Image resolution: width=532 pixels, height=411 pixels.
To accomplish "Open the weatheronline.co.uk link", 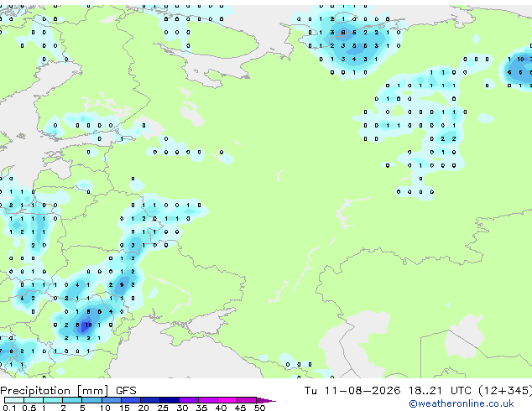I will click(x=462, y=403).
